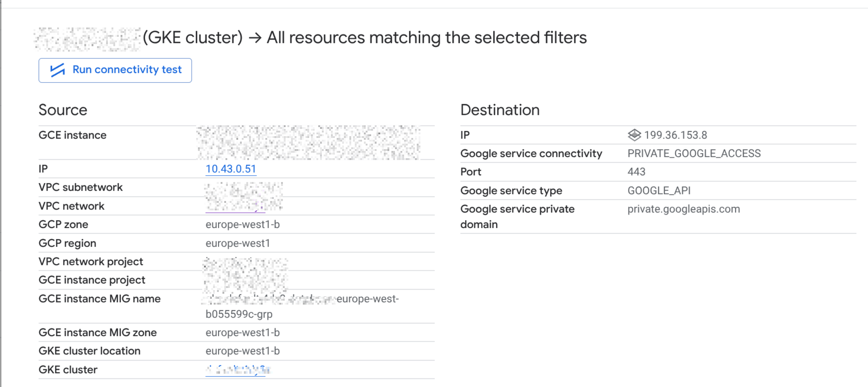Click the VPC subnetwork row
Screen dimensions: 868x387
pos(135,187)
